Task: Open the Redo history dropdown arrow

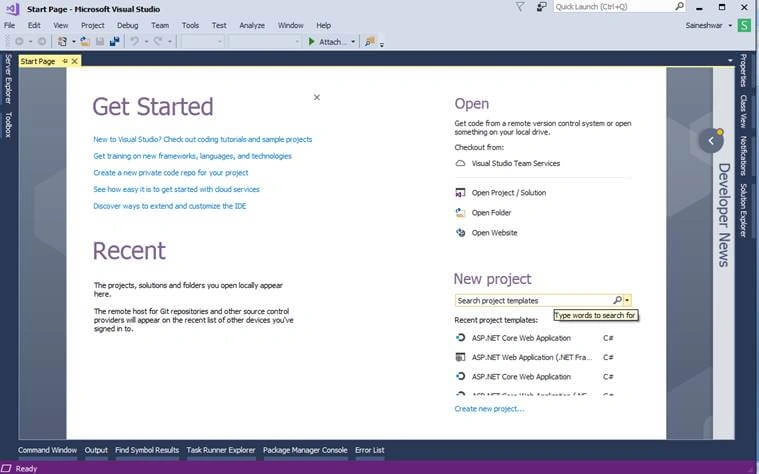Action: point(169,42)
